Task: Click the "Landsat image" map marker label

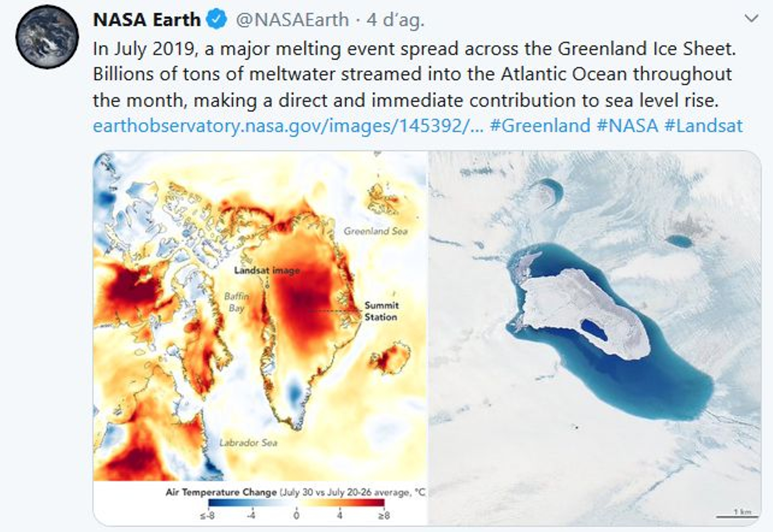Action: pos(267,270)
